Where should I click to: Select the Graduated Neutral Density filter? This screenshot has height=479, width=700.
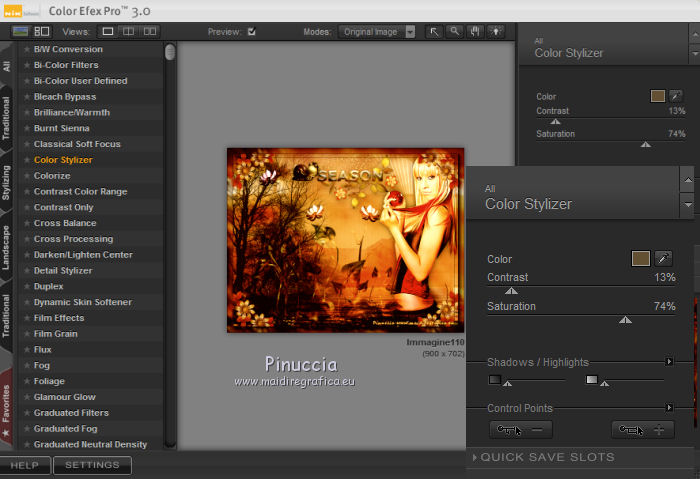(90, 444)
